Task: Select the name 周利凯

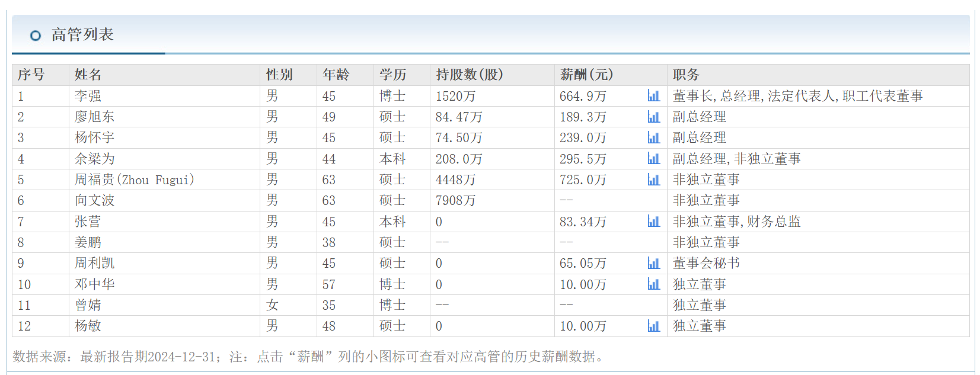Action: 95,263
